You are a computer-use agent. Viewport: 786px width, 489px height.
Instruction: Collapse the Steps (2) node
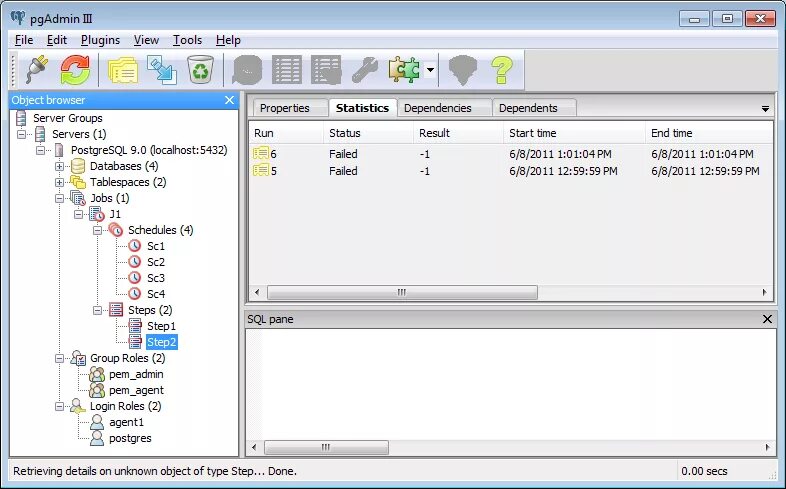(x=98, y=311)
